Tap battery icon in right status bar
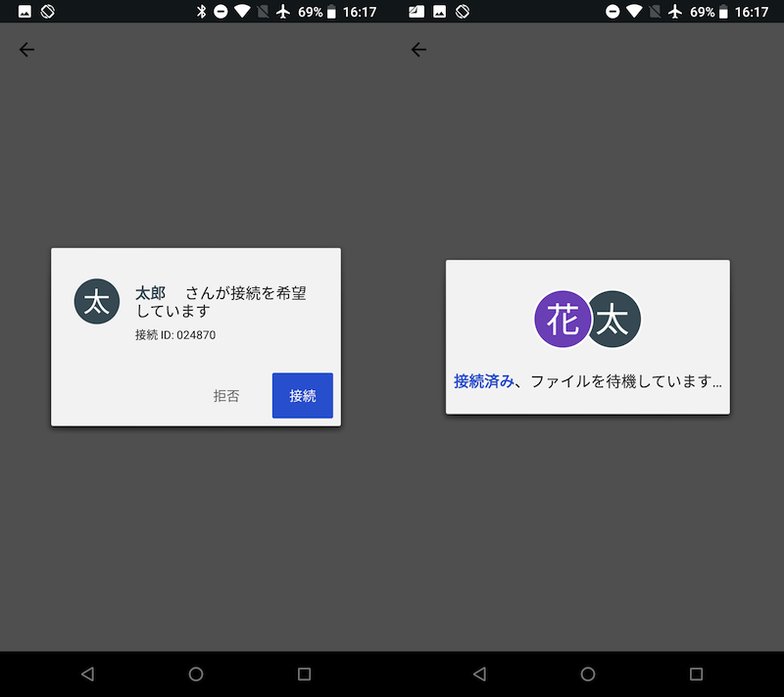 [723, 12]
